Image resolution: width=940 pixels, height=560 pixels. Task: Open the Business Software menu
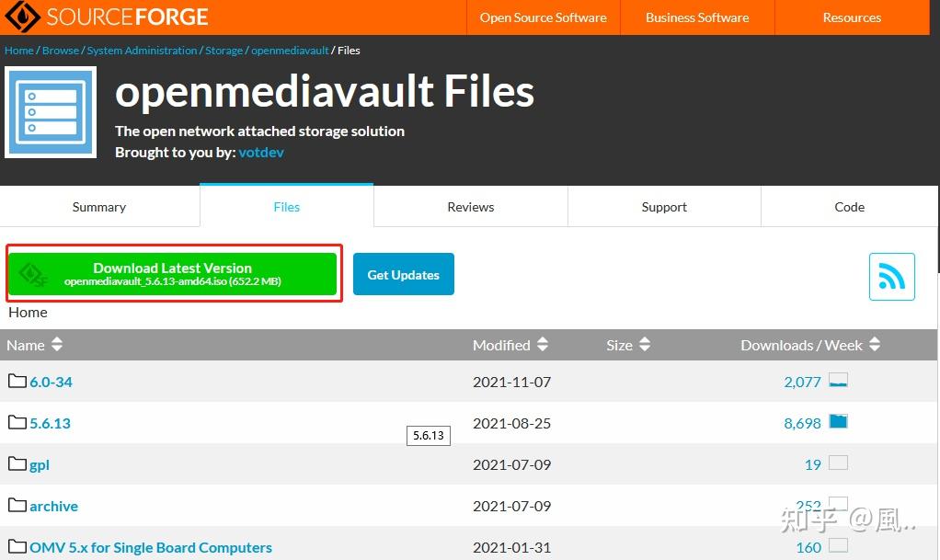tap(696, 17)
